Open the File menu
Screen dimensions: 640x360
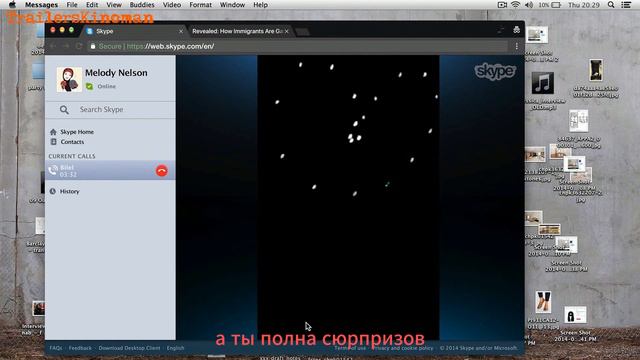point(72,5)
